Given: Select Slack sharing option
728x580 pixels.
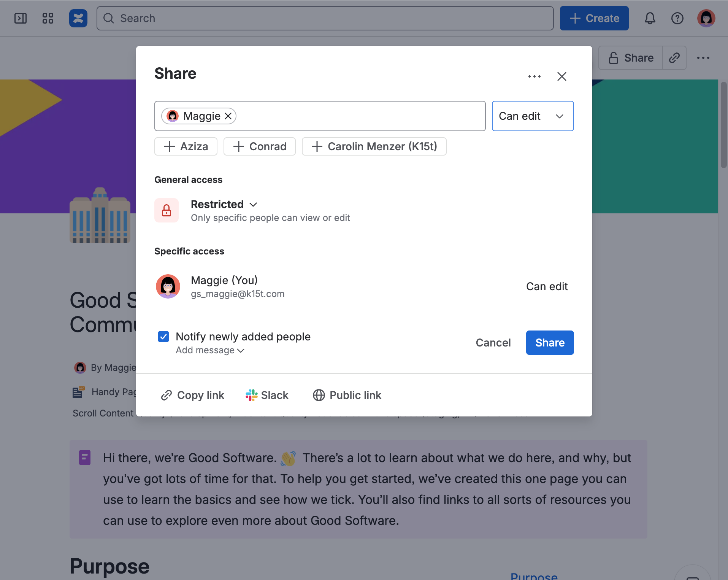Looking at the screenshot, I should coord(267,395).
